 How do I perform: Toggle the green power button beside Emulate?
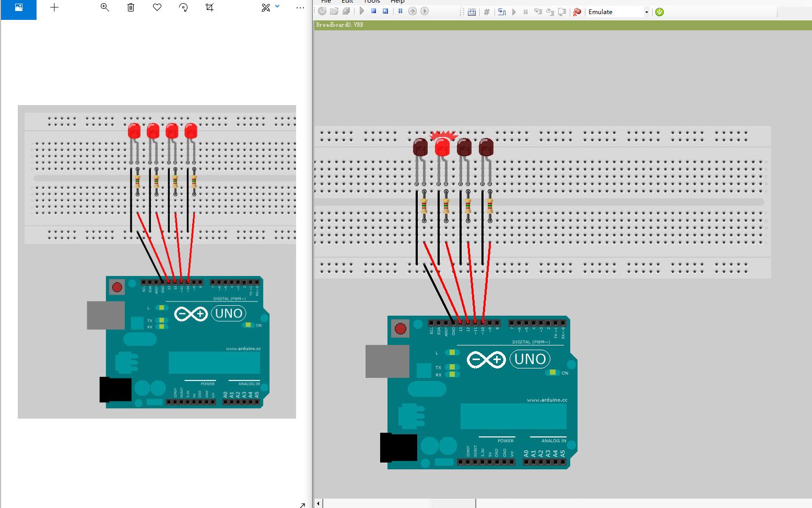coord(660,11)
